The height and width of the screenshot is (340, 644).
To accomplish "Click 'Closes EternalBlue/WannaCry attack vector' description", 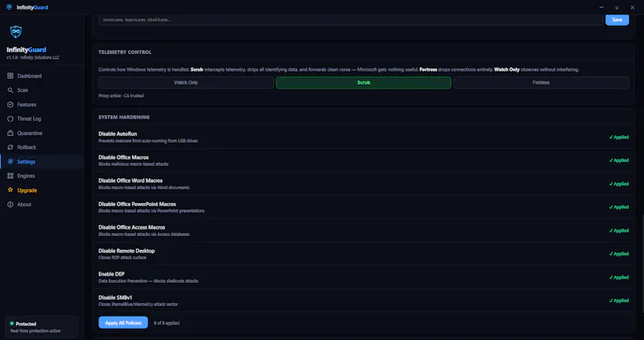I will click(138, 305).
